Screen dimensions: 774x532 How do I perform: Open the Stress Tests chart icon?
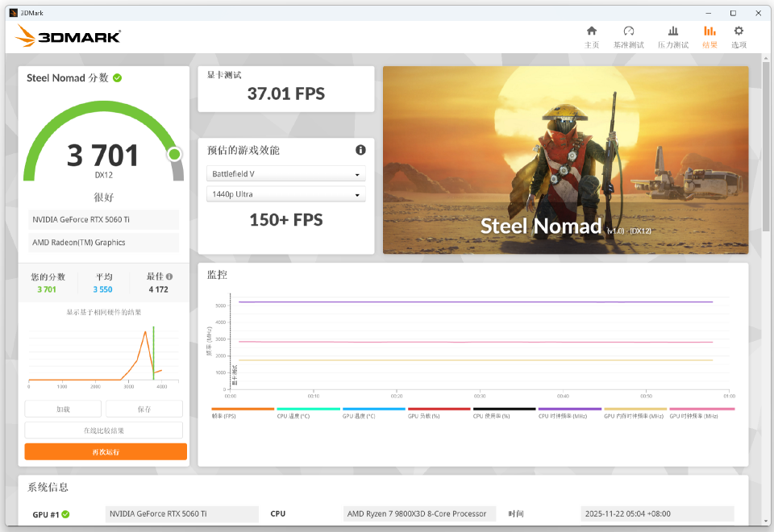tap(672, 31)
